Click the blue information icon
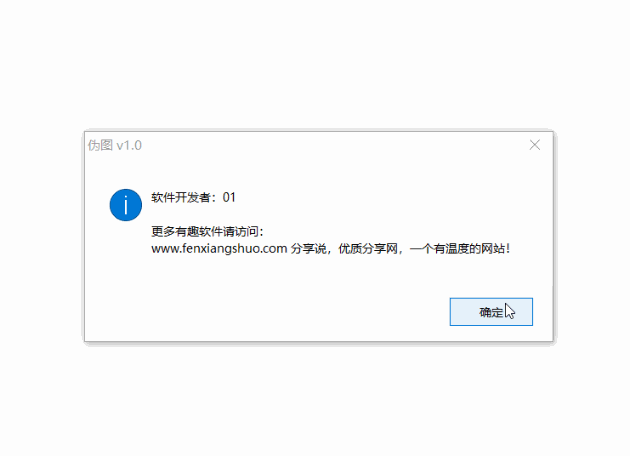 coord(126,205)
